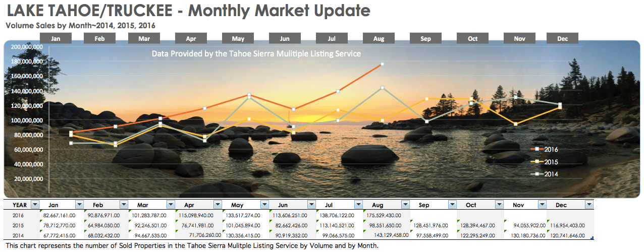Click the Jul month button above chart
Viewport: 644px width, 252px height.
click(x=332, y=39)
